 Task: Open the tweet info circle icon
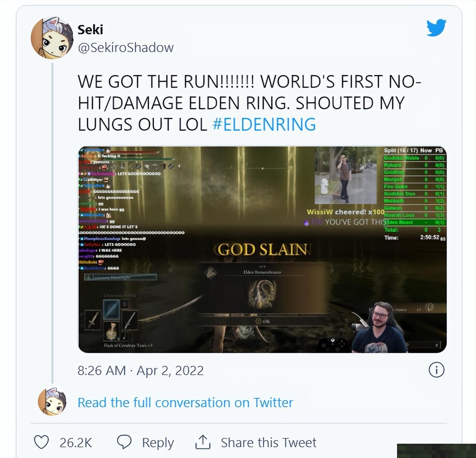point(436,370)
